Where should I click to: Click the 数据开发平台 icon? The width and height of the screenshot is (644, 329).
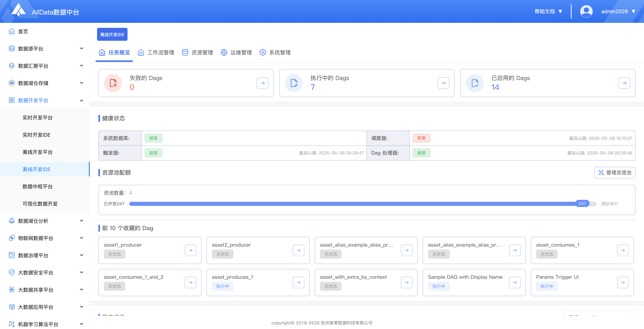coord(11,100)
